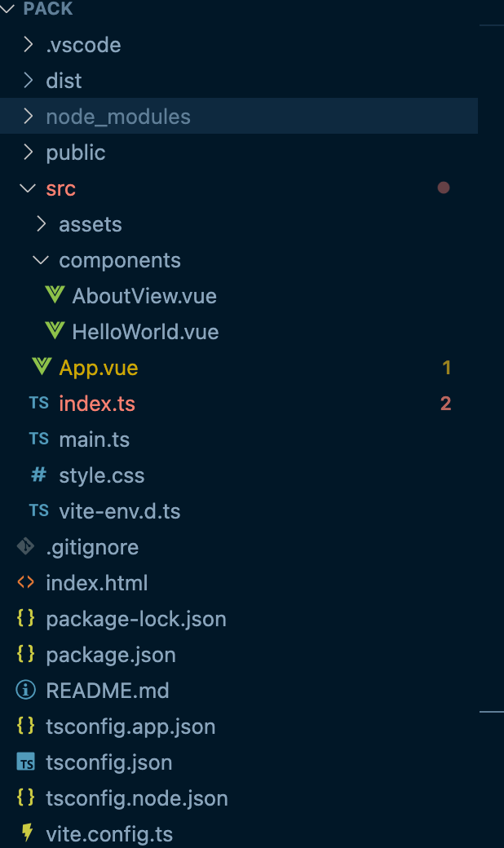This screenshot has width=504, height=848.
Task: Click the TypeScript icon beside tsconfig.json
Action: click(25, 762)
